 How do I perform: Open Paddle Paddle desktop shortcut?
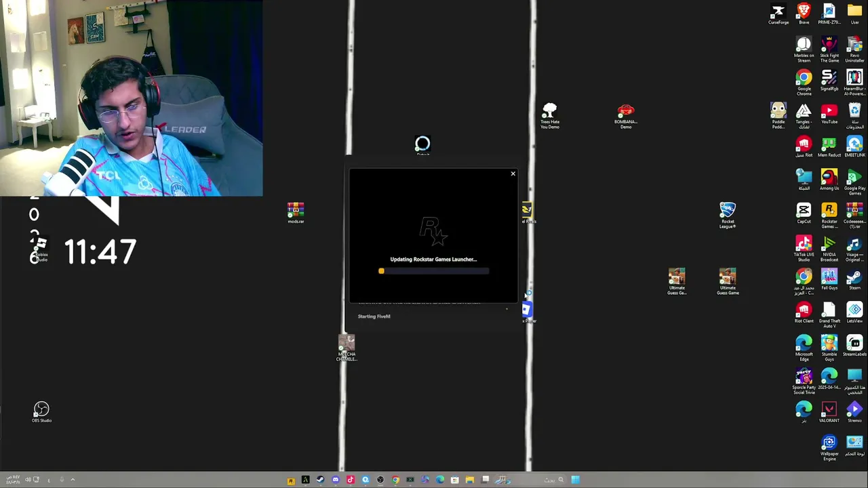pos(778,116)
